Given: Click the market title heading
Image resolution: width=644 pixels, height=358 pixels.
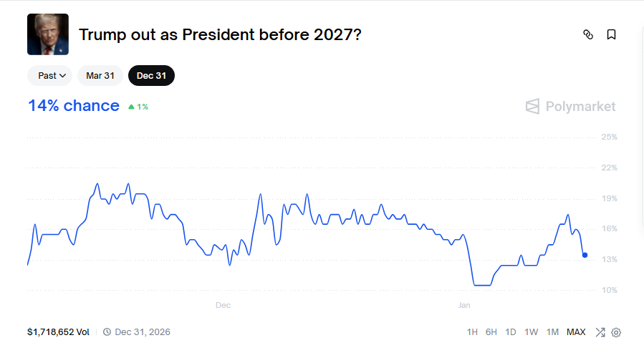Looking at the screenshot, I should click(219, 34).
